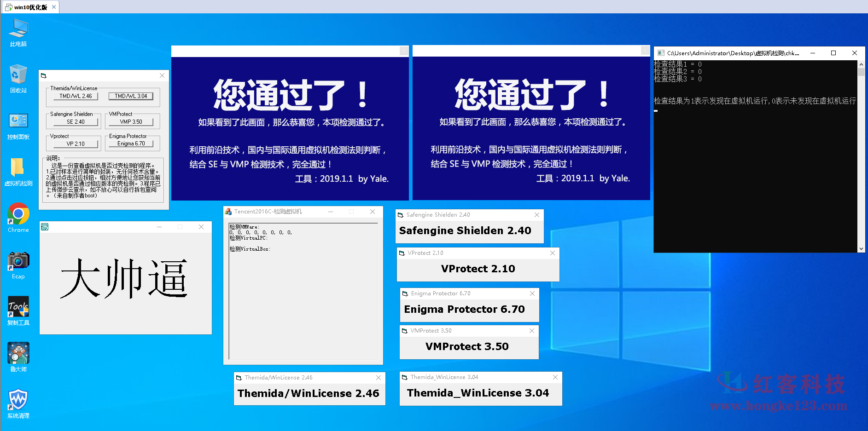Click the VMProtect 3.50 title icon

405,331
